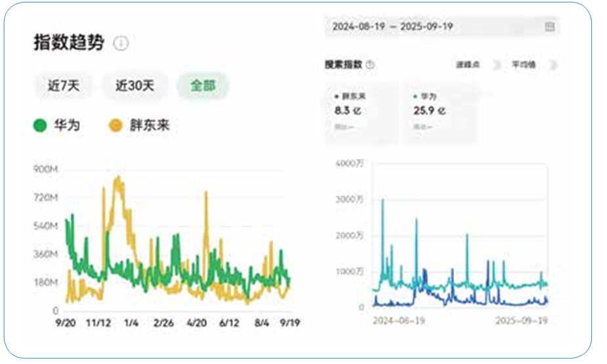The height and width of the screenshot is (364, 607).
Task: Click the help icon next to 搜索指数
Action: (370, 64)
